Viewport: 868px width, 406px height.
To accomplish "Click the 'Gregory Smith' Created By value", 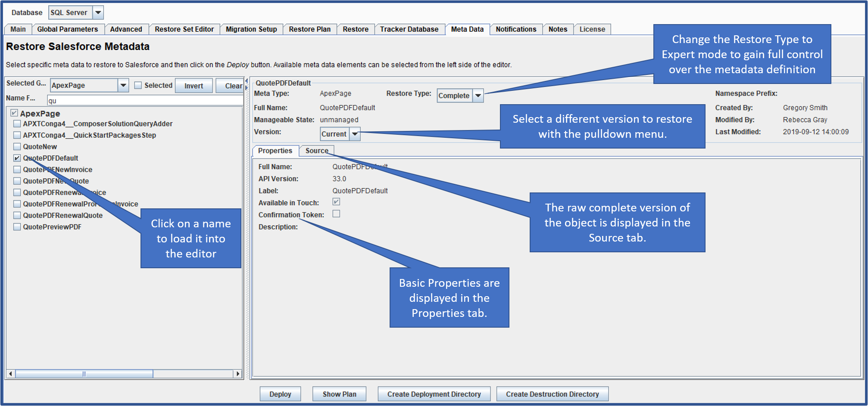I will coord(805,108).
